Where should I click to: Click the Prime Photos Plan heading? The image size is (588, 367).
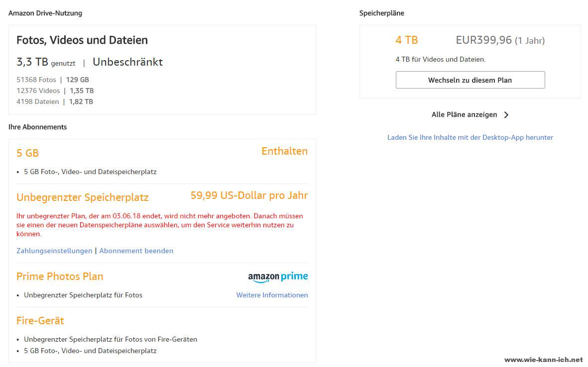click(x=60, y=276)
